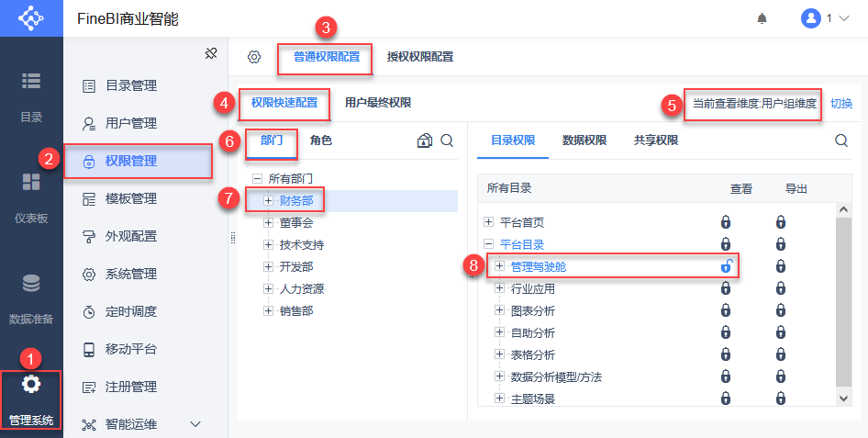Open the user account avatar menu
The height and width of the screenshot is (438, 868).
[x=810, y=18]
